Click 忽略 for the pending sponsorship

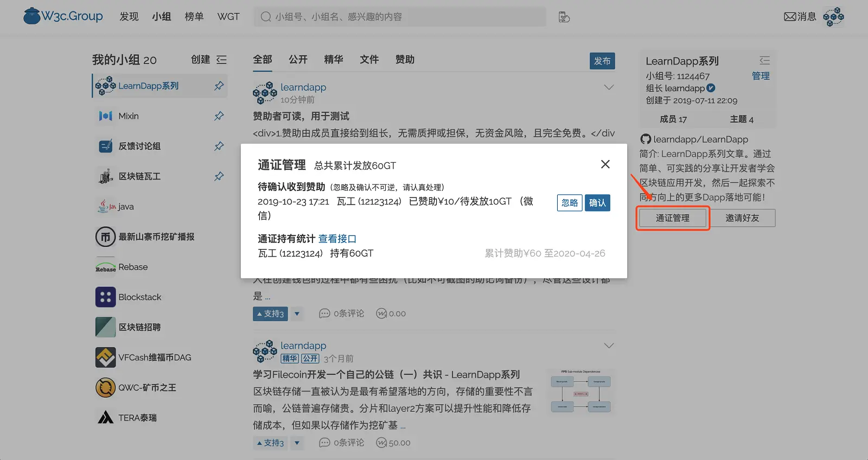coord(570,203)
